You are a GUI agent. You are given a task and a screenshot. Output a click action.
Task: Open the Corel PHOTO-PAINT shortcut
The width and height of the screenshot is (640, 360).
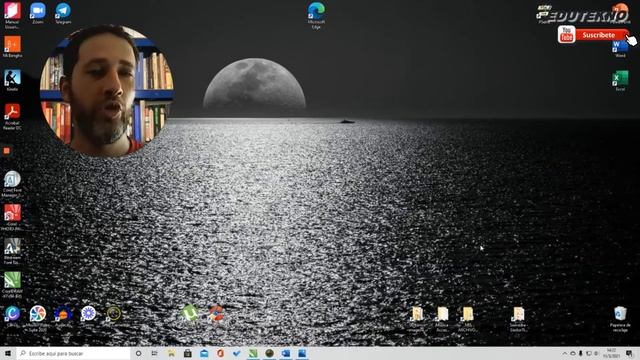(x=12, y=217)
